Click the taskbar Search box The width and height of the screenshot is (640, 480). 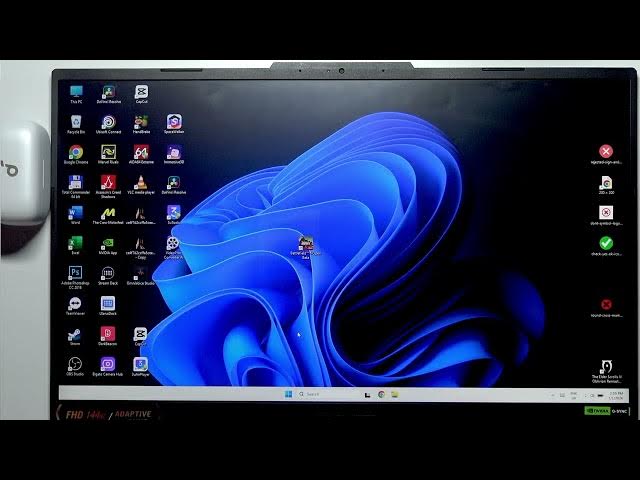point(329,394)
